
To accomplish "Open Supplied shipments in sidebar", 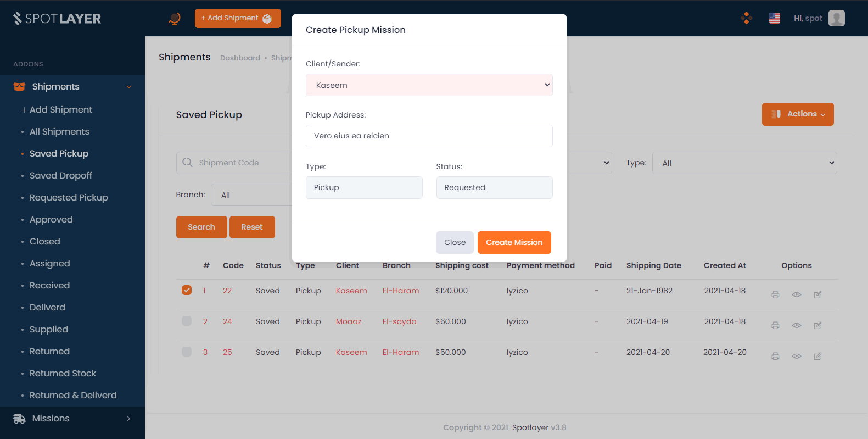I will [x=49, y=330].
